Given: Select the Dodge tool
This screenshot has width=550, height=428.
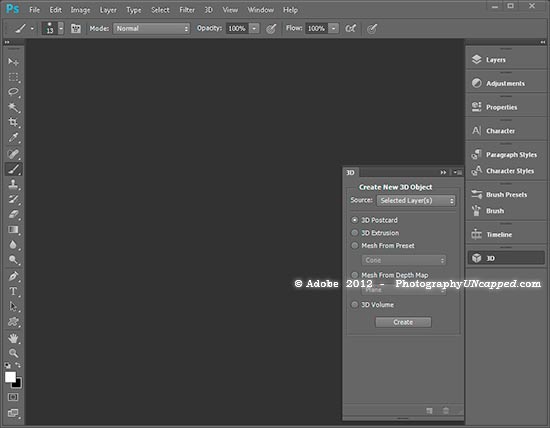Looking at the screenshot, I should tap(13, 260).
